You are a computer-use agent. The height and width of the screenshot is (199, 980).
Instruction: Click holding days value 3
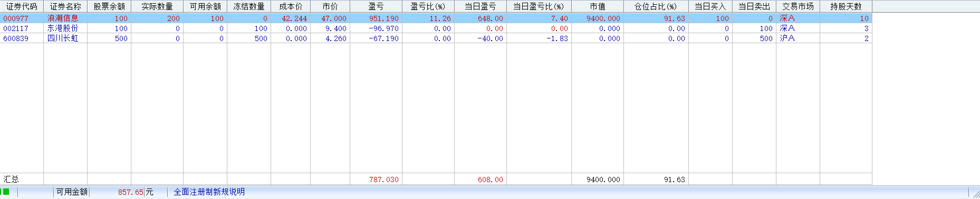pyautogui.click(x=867, y=28)
